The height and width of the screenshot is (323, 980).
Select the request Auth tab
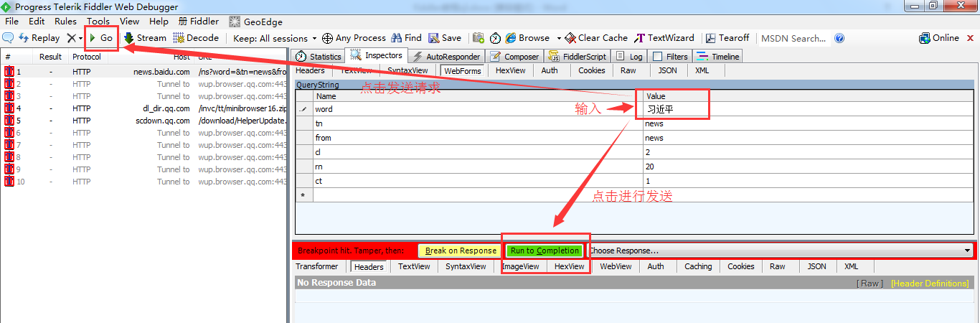point(550,70)
